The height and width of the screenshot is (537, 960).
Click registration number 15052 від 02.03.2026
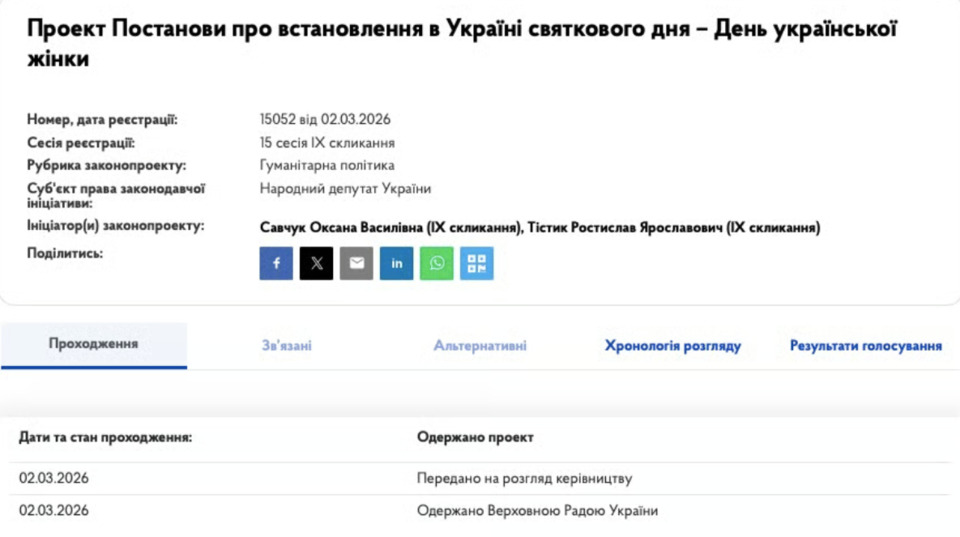(324, 120)
